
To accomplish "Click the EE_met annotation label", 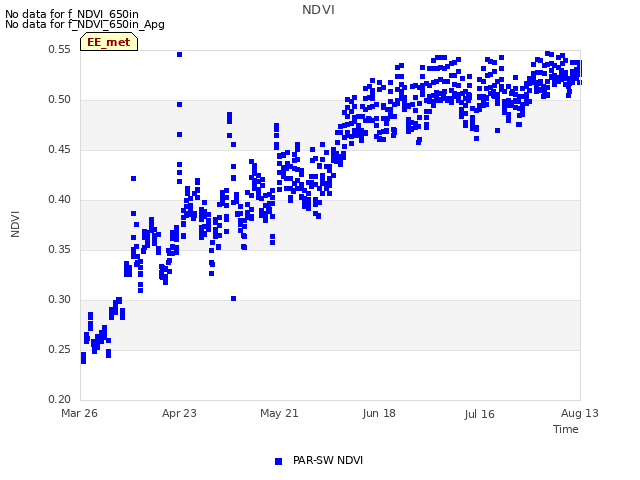I will pyautogui.click(x=109, y=42).
